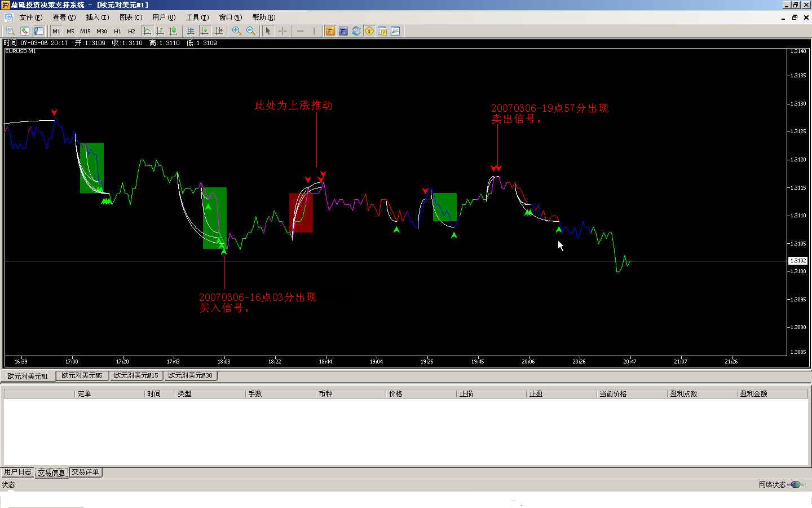Switch to the 欧元对美元M5 chart tab
Viewport: 812px width, 508px height.
click(x=82, y=375)
